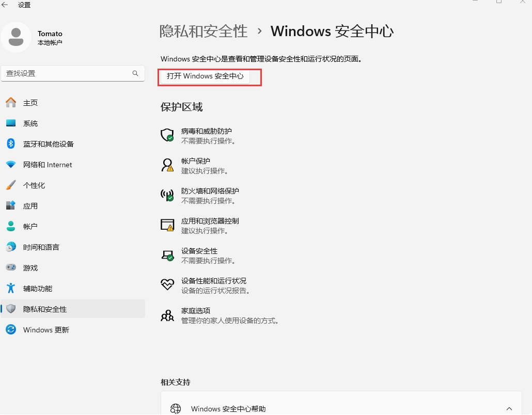The height and width of the screenshot is (415, 532).
Task: Open 病毒和威胁防护 protection area
Action: click(x=198, y=136)
